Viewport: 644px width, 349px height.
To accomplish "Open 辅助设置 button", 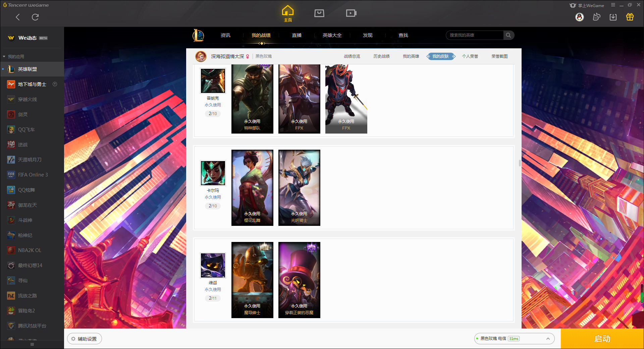I will pos(85,339).
